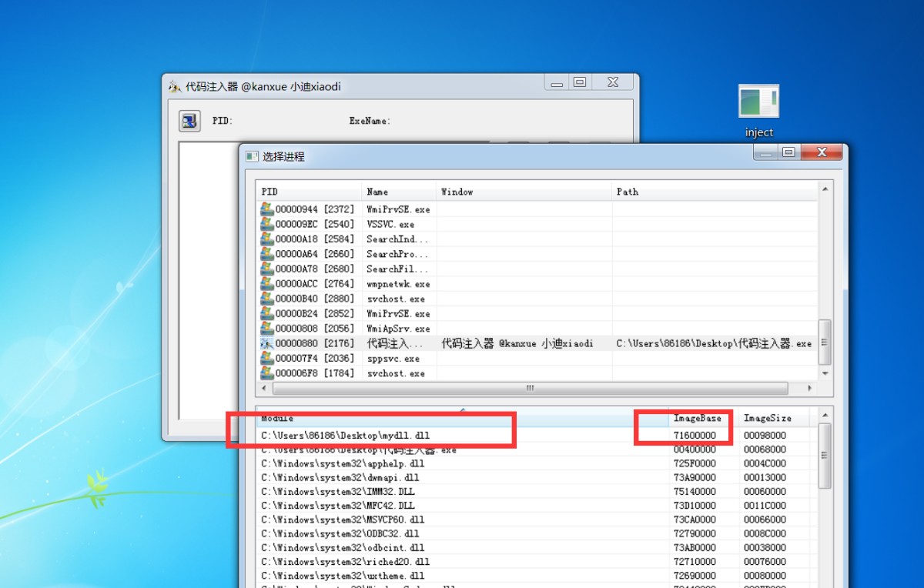Viewport: 924px width, 588px height.
Task: Select the wmpnetwk.exe process name
Action: pyautogui.click(x=398, y=284)
